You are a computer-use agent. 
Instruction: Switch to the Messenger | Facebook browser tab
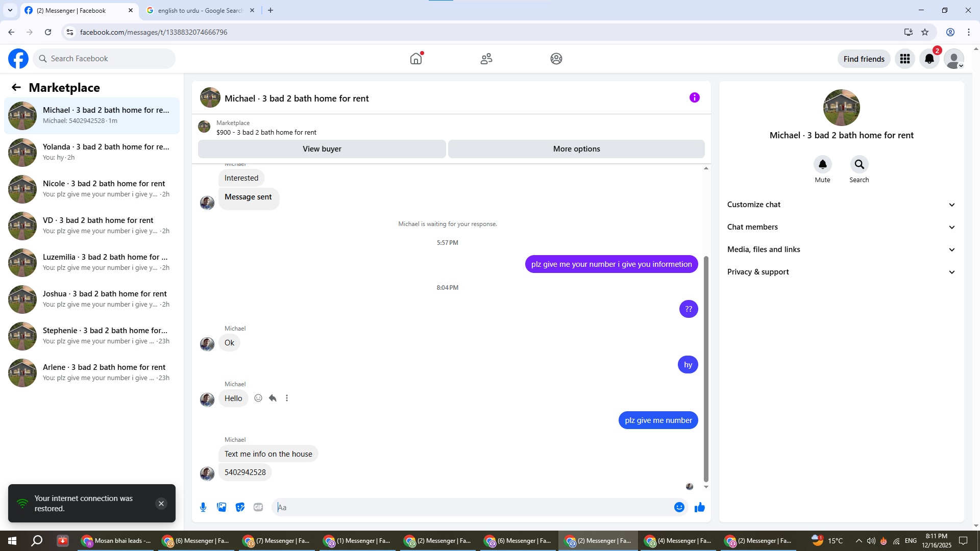79,11
